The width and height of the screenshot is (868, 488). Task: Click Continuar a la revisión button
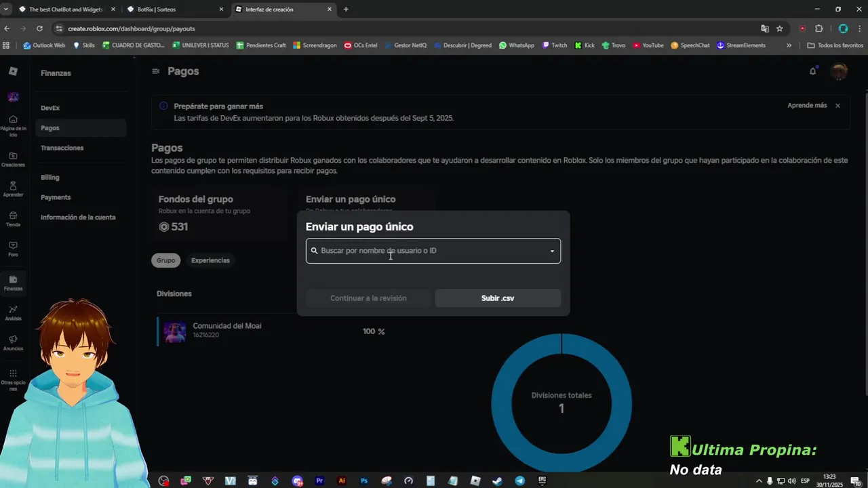point(368,298)
